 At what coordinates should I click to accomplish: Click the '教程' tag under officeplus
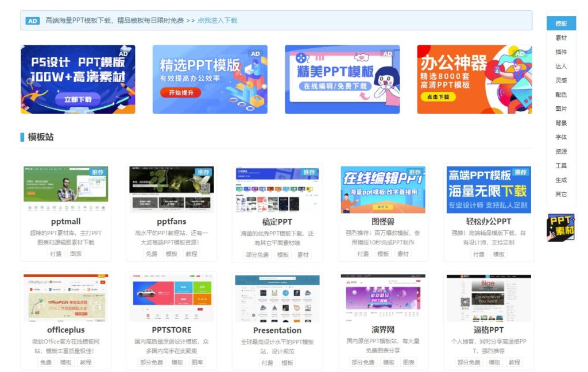(x=86, y=362)
